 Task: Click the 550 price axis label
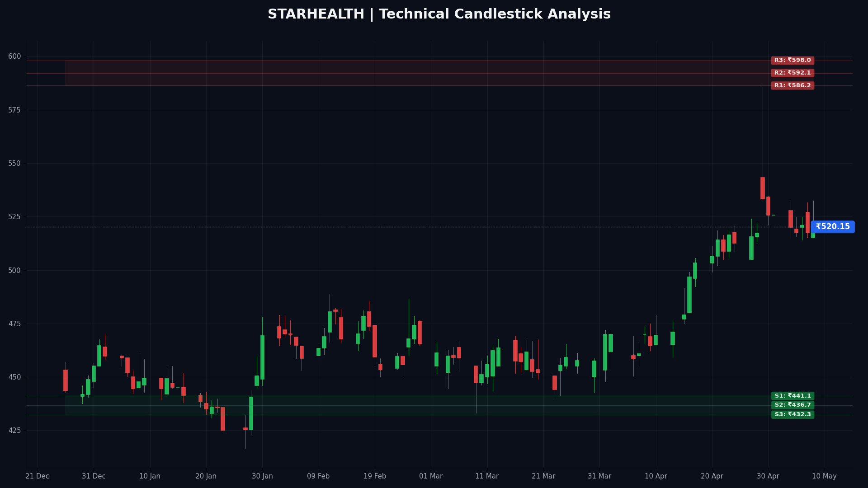(x=14, y=164)
